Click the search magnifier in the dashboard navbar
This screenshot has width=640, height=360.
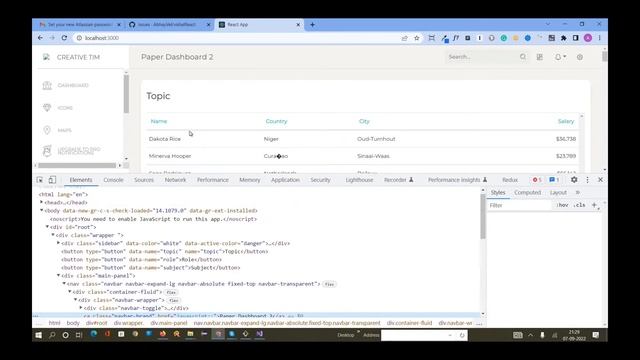coord(523,57)
